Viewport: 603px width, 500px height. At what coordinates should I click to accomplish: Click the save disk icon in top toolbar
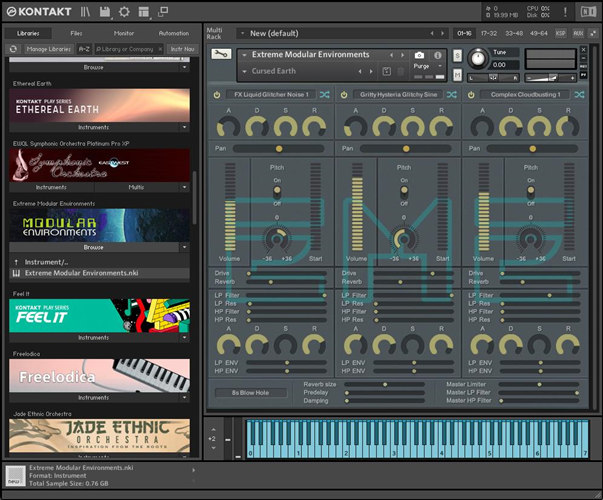(104, 12)
